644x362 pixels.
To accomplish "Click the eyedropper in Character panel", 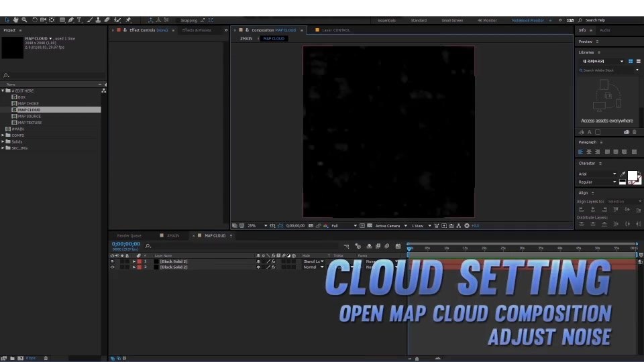I will 623,174.
